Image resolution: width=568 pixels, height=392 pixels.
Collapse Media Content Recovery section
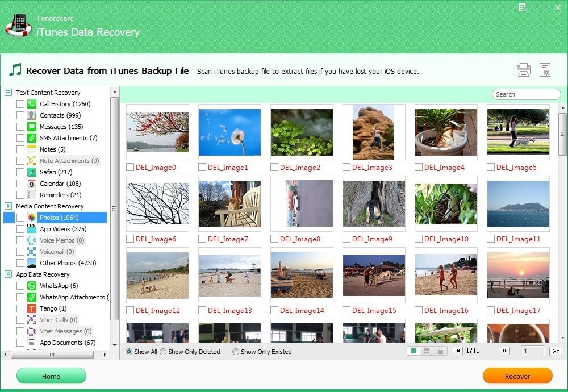(8, 206)
